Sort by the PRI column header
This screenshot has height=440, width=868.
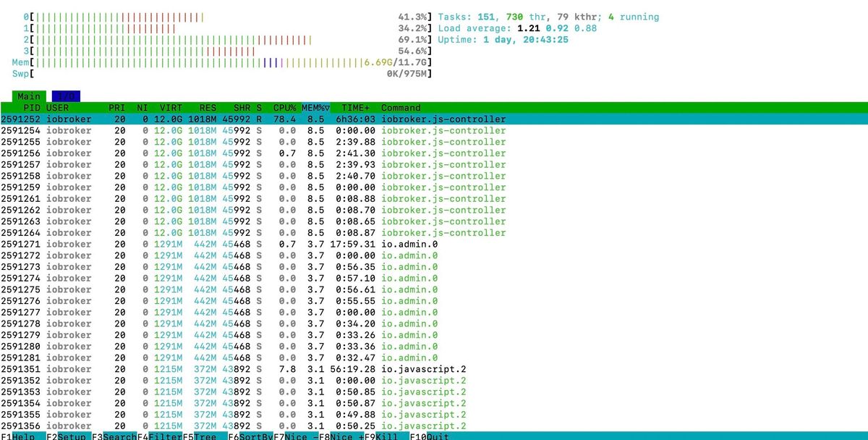pyautogui.click(x=116, y=108)
